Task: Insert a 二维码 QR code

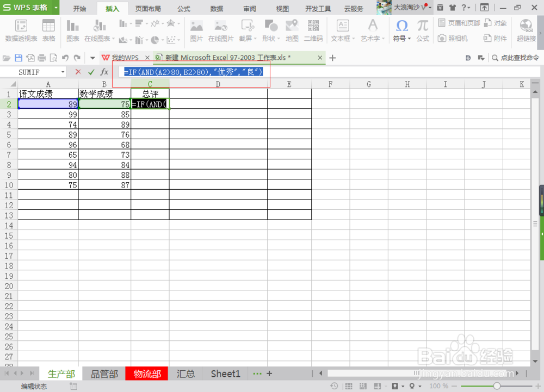Action: tap(313, 30)
